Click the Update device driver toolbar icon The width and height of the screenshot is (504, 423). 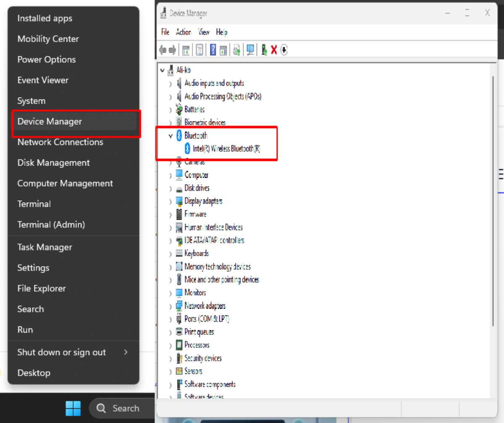tap(237, 50)
